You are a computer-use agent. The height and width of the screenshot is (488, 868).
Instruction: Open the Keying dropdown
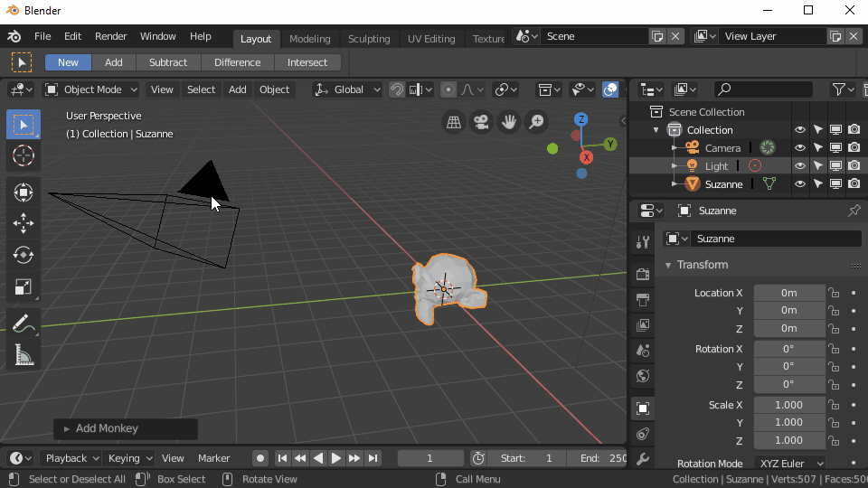pos(129,458)
